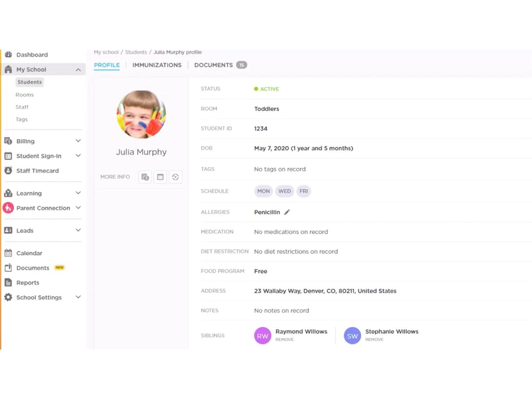Viewport: 532px width, 399px height.
Task: Open Rooms under My School
Action: tap(24, 95)
